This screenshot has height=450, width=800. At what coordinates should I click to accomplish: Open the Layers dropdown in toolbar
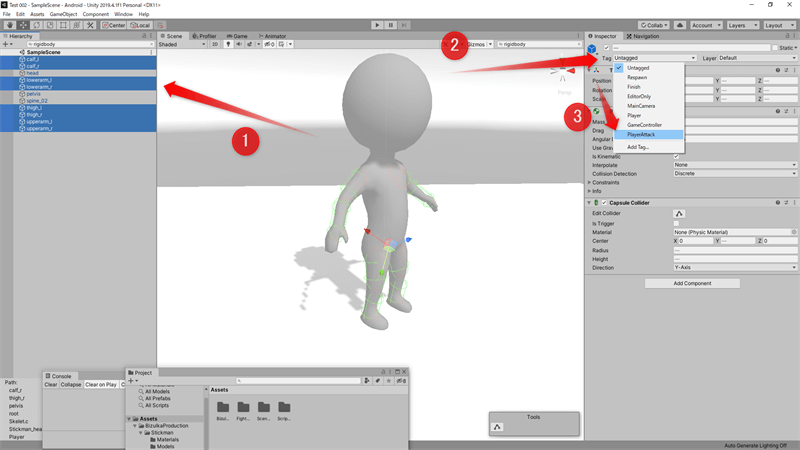(743, 25)
